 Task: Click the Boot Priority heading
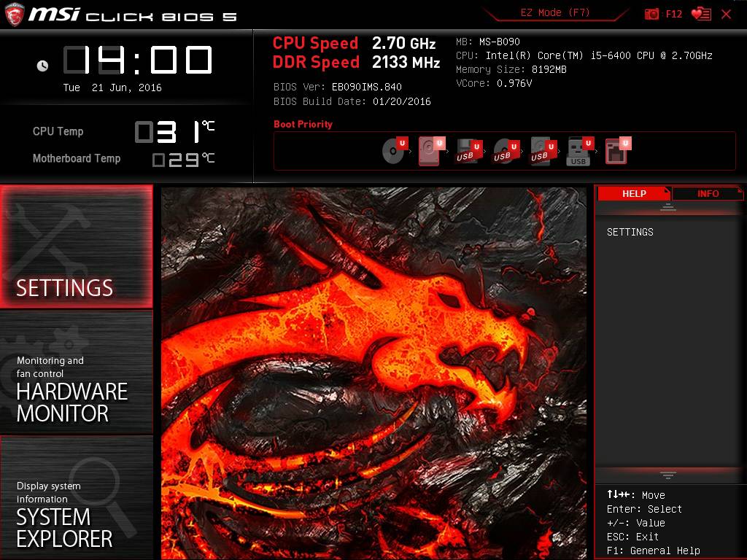tap(303, 124)
